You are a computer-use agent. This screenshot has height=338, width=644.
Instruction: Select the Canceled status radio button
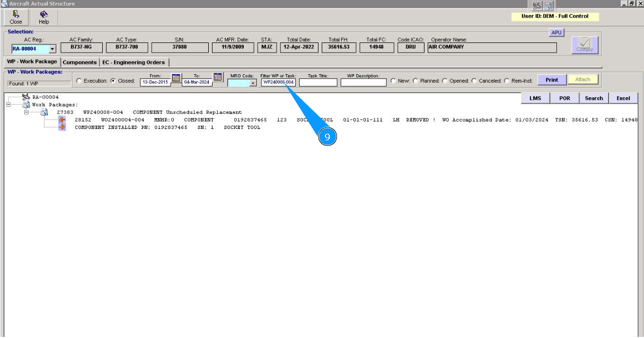click(474, 81)
